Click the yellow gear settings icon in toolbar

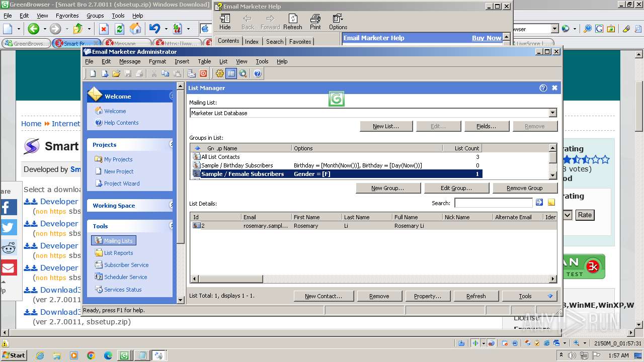pos(220,74)
